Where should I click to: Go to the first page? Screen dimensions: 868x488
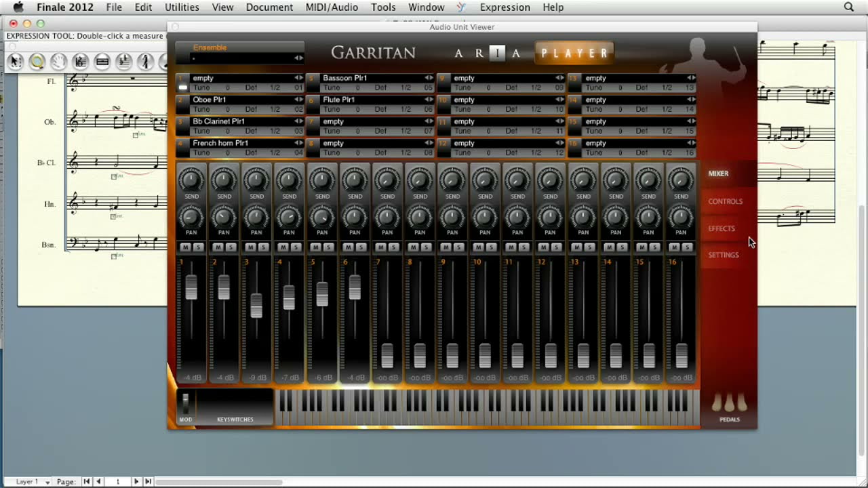pos(87,482)
